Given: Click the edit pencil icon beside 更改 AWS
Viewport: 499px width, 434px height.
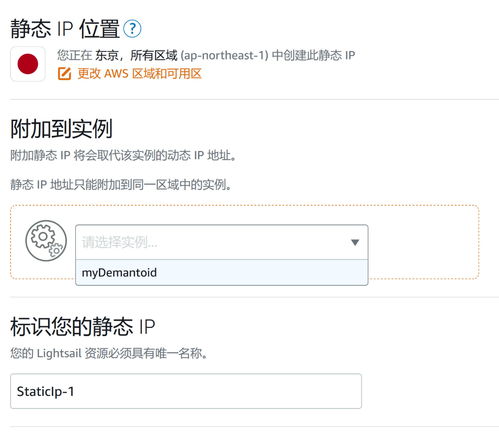Looking at the screenshot, I should click(x=64, y=74).
